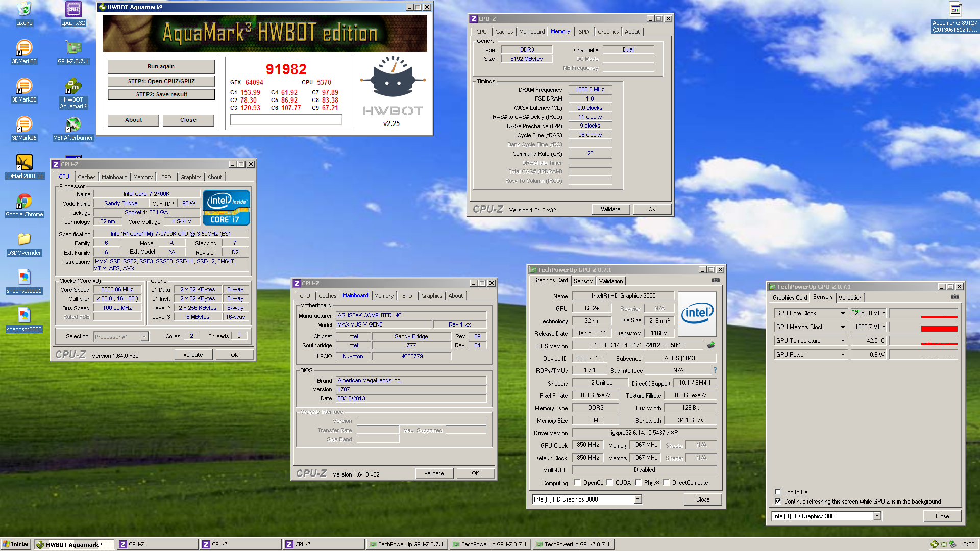Open the Lixeira recycle bin icon
980x551 pixels.
(x=24, y=13)
